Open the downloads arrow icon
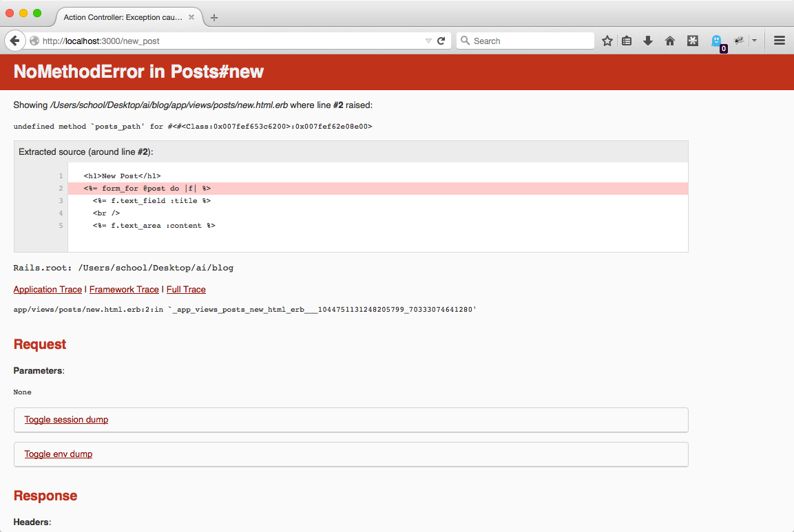794x532 pixels. coord(647,41)
